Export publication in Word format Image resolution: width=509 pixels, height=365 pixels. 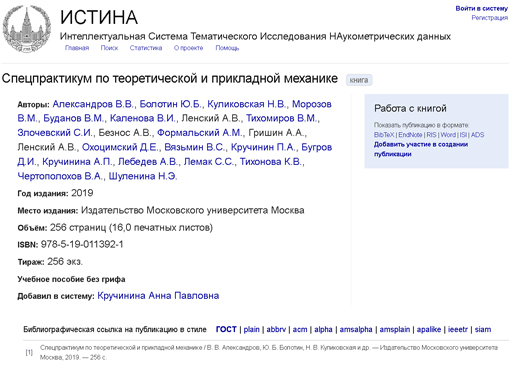448,135
